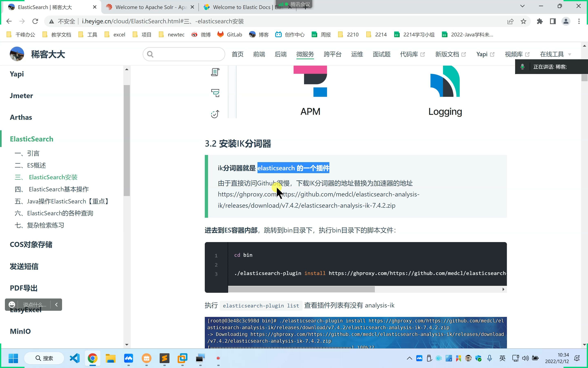
Task: Open the 教学文档 bookmark folder
Action: [57, 35]
